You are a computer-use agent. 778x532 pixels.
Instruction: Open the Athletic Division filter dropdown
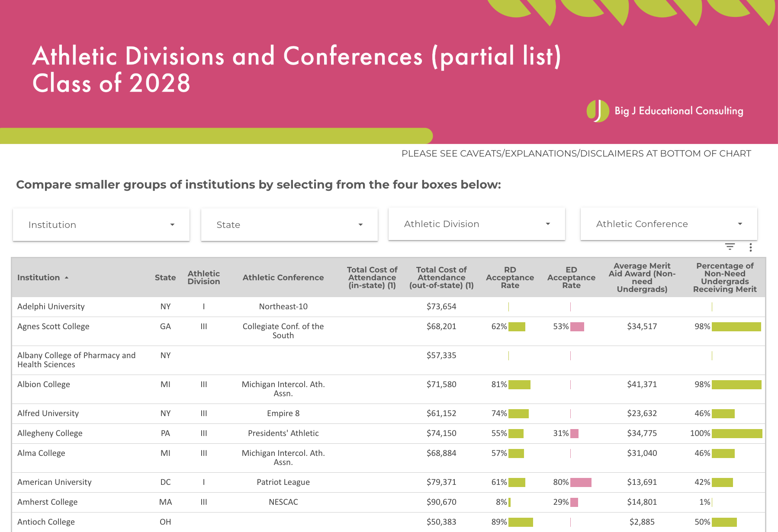(x=477, y=224)
